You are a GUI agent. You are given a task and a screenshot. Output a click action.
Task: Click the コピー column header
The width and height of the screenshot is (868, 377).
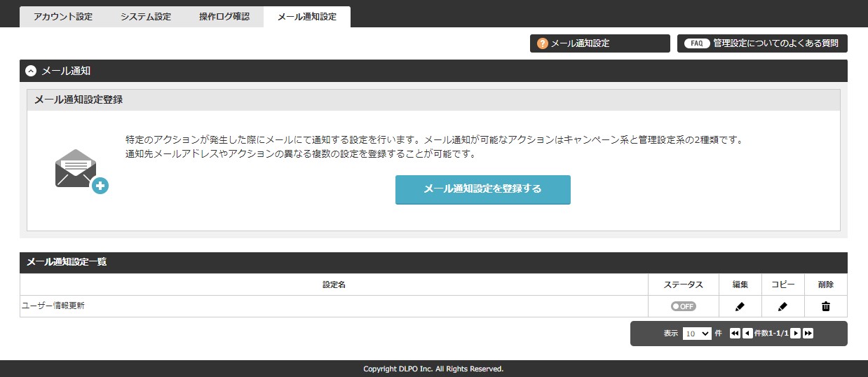[783, 285]
